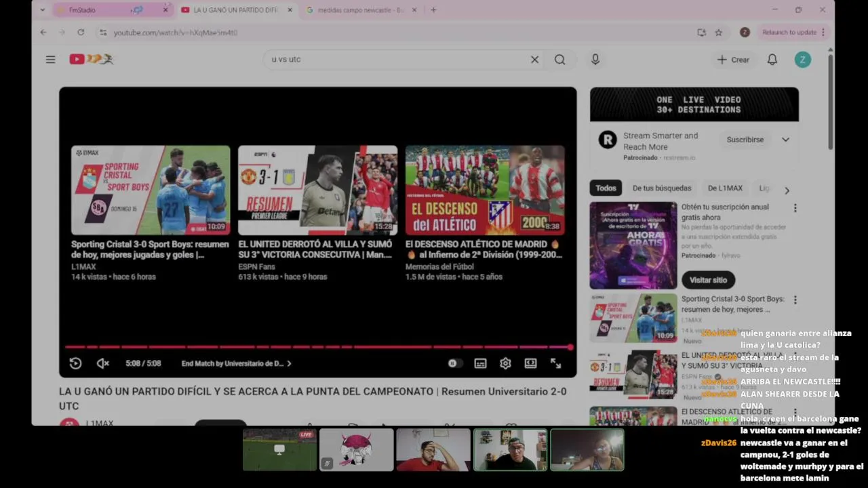Reload the page with refresh icon
Viewport: 868px width, 488px height.
[x=81, y=33]
